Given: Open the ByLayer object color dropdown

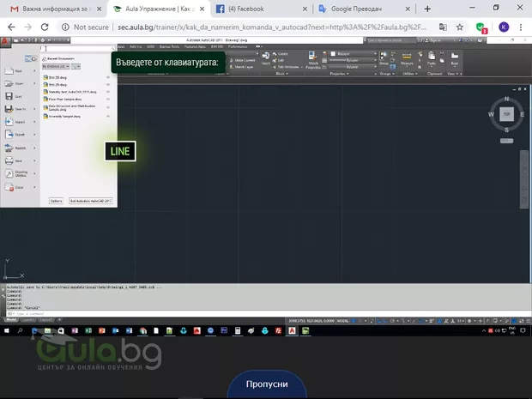Looking at the screenshot, I should (x=354, y=53).
